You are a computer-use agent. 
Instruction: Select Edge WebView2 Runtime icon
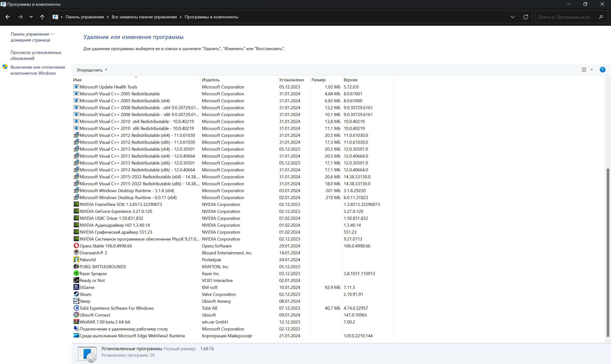[76, 335]
